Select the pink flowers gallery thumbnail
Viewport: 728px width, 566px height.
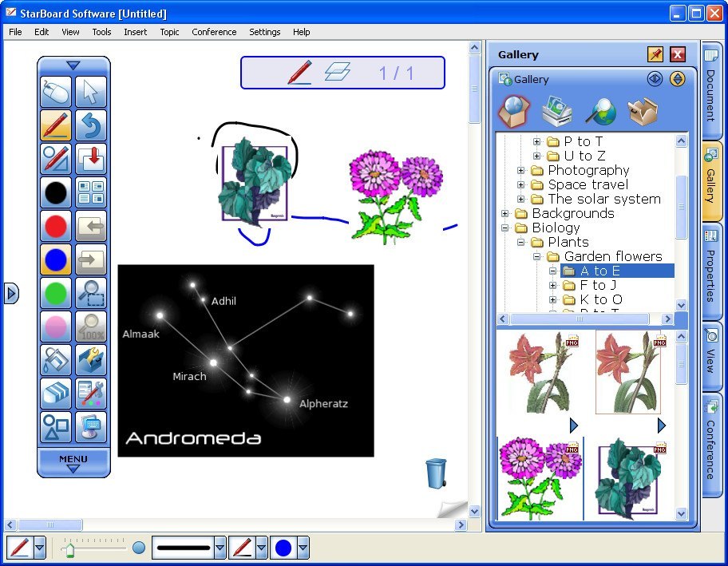point(540,477)
